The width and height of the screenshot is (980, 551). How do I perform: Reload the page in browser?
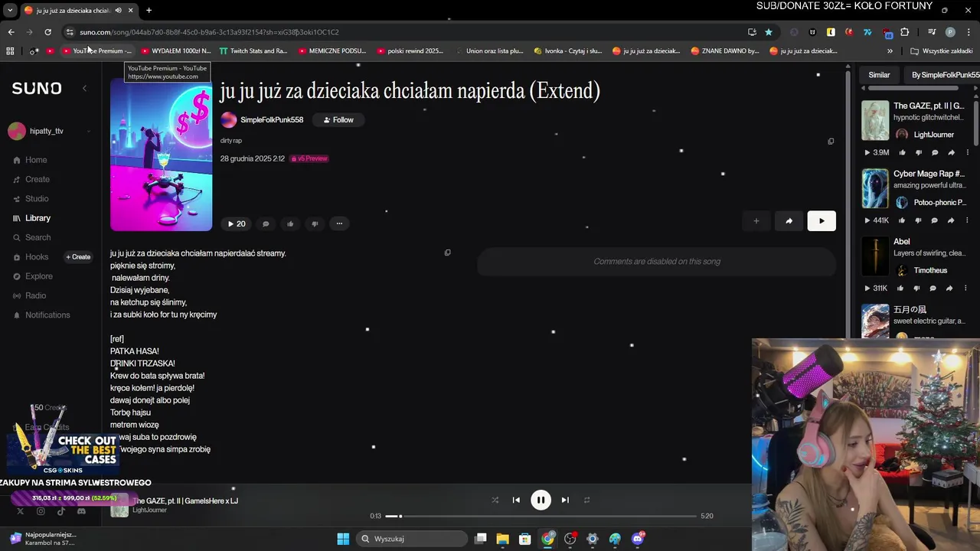[47, 32]
